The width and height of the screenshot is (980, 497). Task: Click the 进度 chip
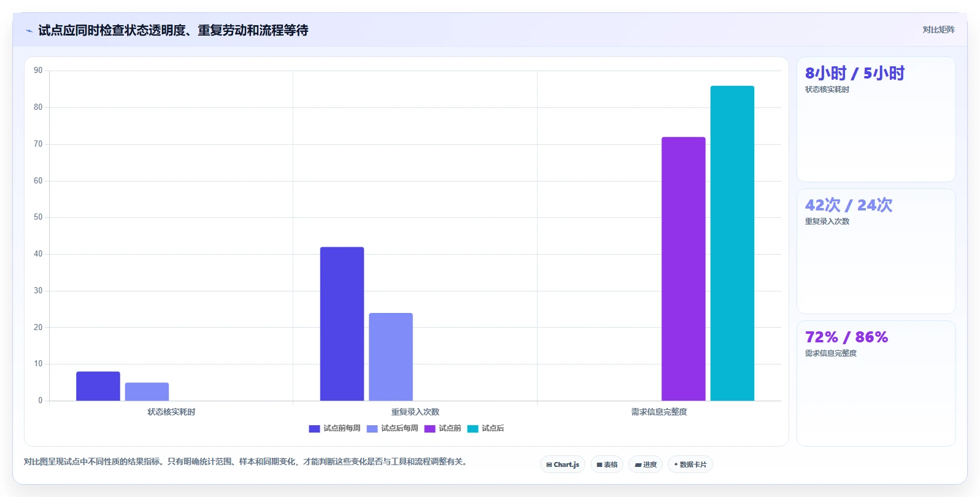coord(646,464)
